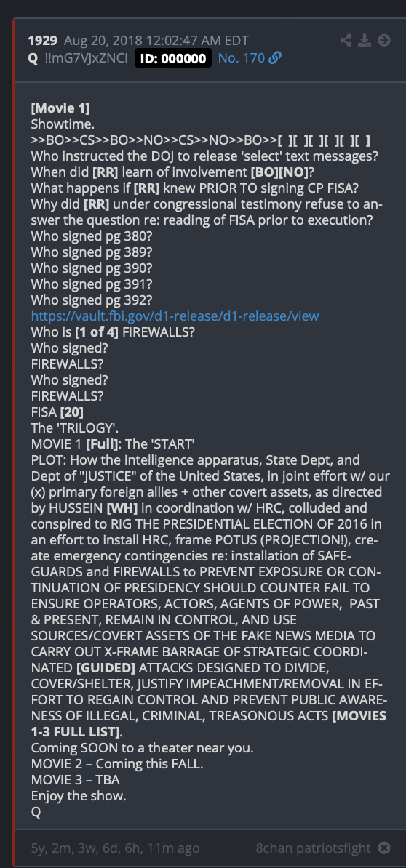The height and width of the screenshot is (868, 406).
Task: Click the circled X icon next to patriotsfight
Action: (384, 848)
